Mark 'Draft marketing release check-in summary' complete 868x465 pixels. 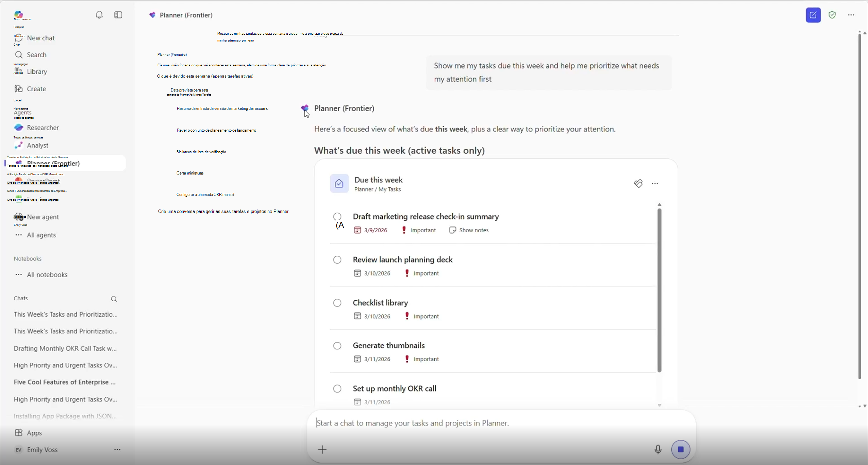pyautogui.click(x=337, y=217)
